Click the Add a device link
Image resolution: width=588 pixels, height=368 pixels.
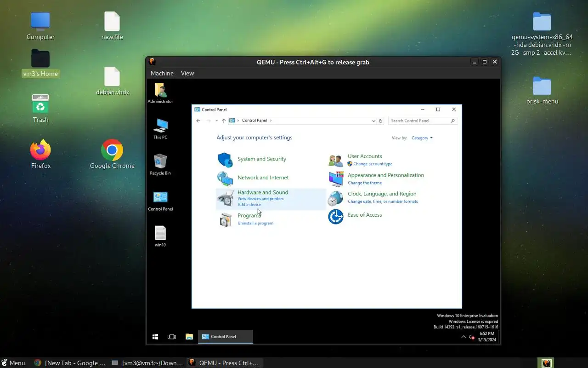249,205
